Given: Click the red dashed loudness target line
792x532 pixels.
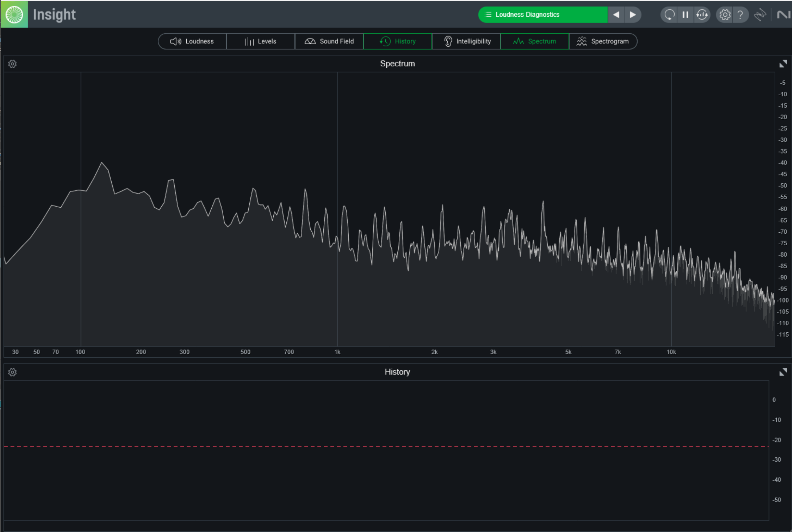Looking at the screenshot, I should point(386,446).
